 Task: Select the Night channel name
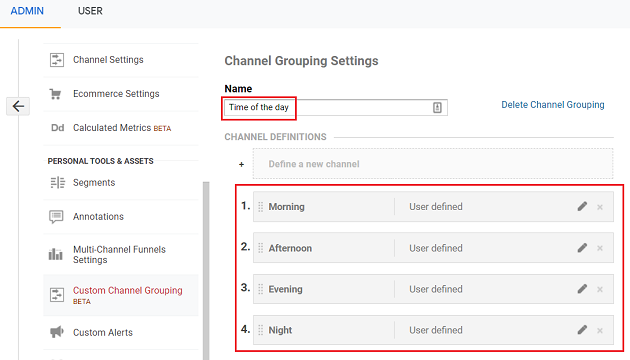pyautogui.click(x=280, y=330)
